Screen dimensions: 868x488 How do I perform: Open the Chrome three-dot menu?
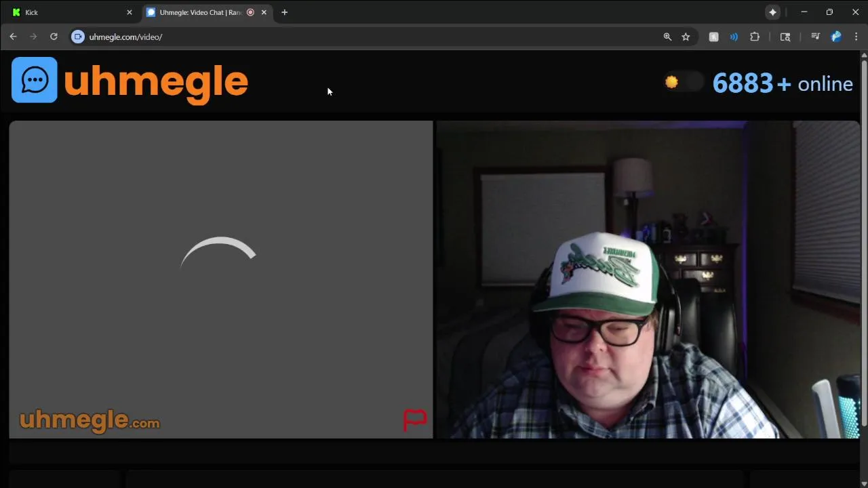click(856, 37)
